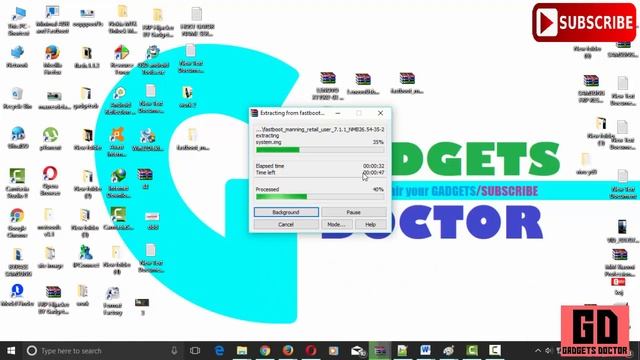The image size is (640, 360).
Task: Open the Mail app from the taskbar
Action: (x=357, y=351)
